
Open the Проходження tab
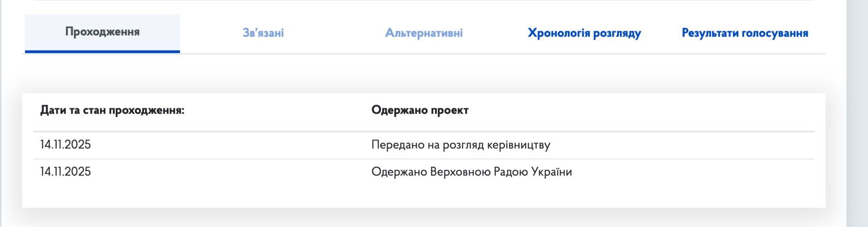(102, 32)
